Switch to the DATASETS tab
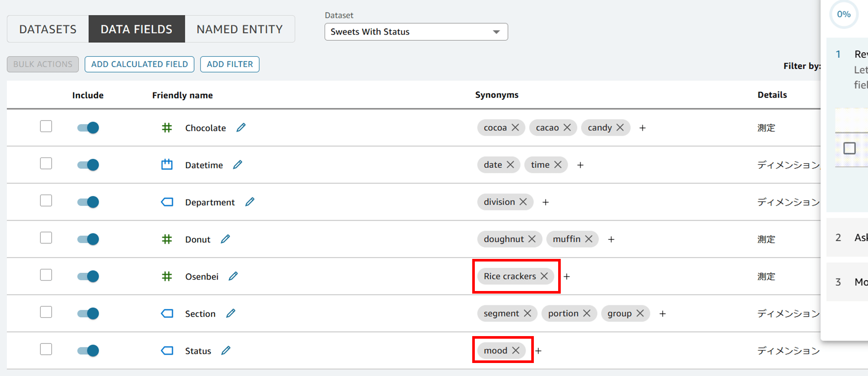Image resolution: width=868 pixels, height=376 pixels. click(48, 29)
